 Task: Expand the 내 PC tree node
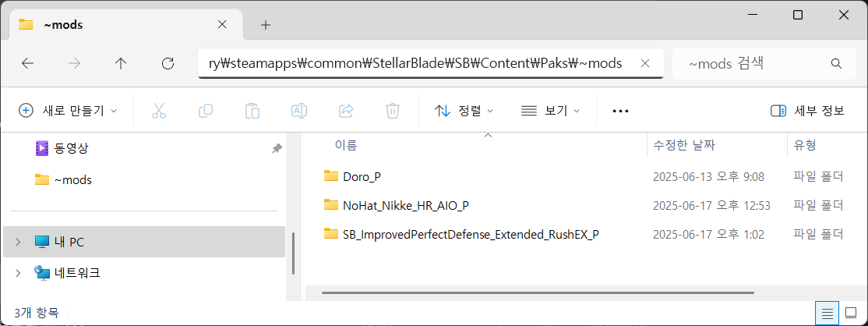(18, 242)
